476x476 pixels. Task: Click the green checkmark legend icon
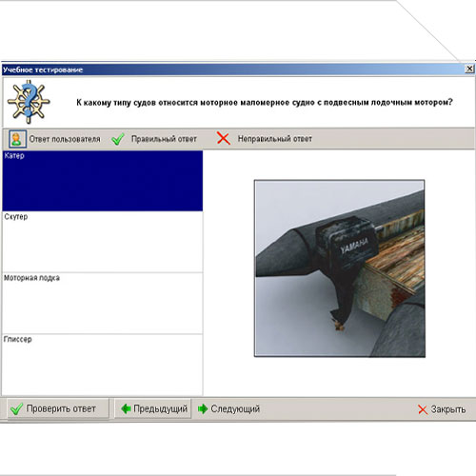pyautogui.click(x=118, y=139)
